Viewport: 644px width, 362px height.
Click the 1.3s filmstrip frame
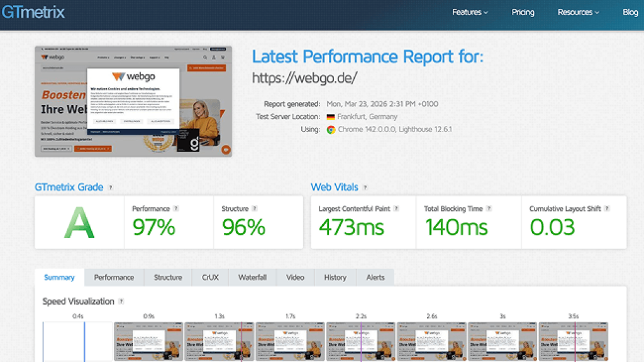click(219, 342)
